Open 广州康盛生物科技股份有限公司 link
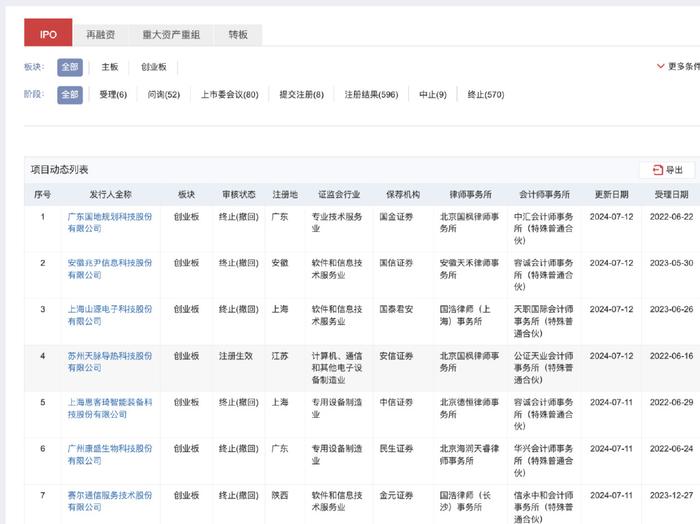Viewport: 700px width, 524px height. [x=110, y=454]
